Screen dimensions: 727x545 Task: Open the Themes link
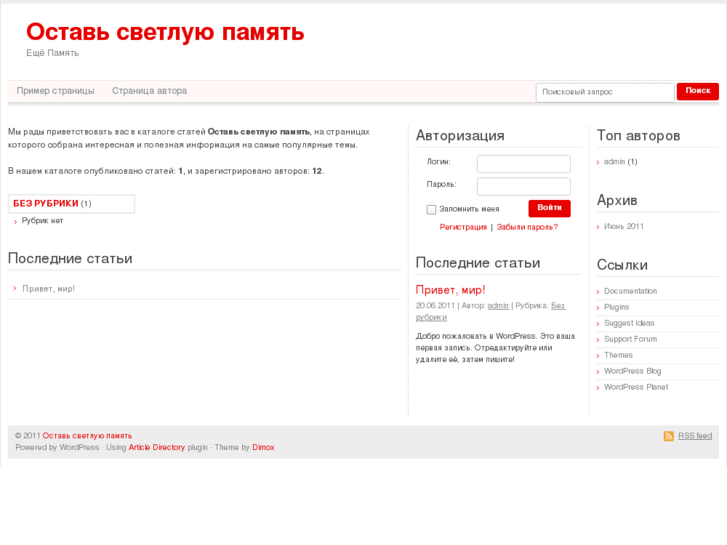(618, 355)
